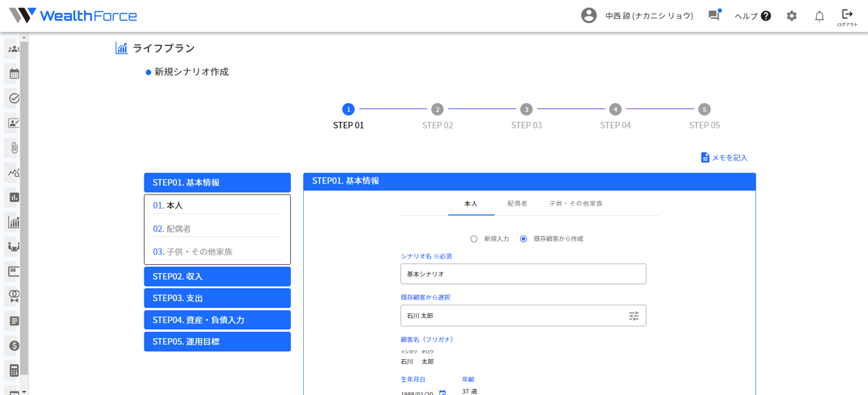Open the checkmark tasks icon in sidebar
Viewport: 868px width, 395px height.
point(14,98)
